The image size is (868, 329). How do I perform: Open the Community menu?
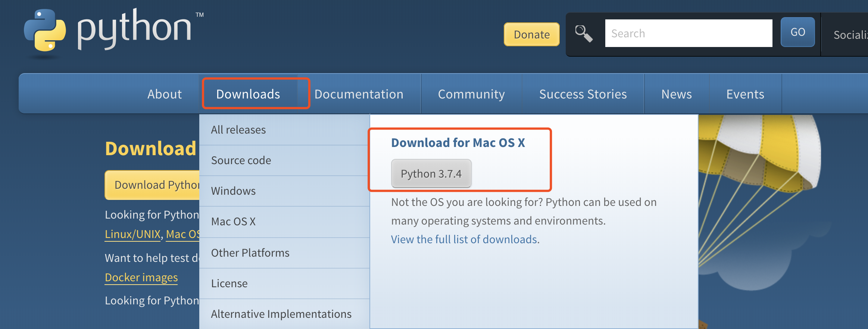click(x=471, y=94)
